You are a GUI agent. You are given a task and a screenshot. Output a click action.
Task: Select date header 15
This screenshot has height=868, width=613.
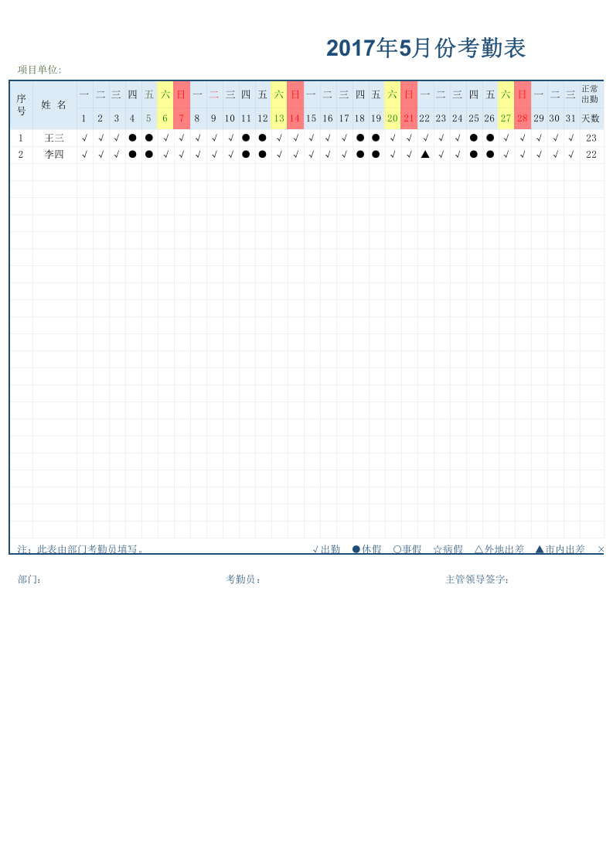312,118
